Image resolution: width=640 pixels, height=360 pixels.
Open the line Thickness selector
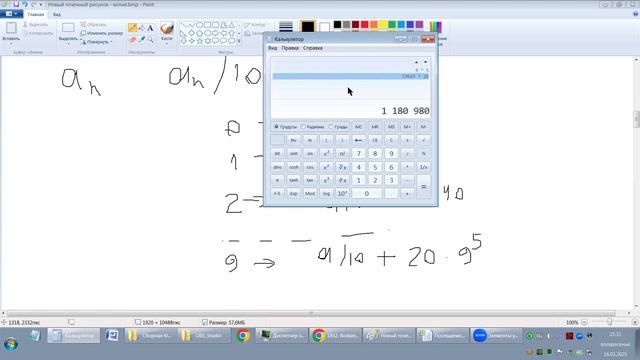coord(286,27)
